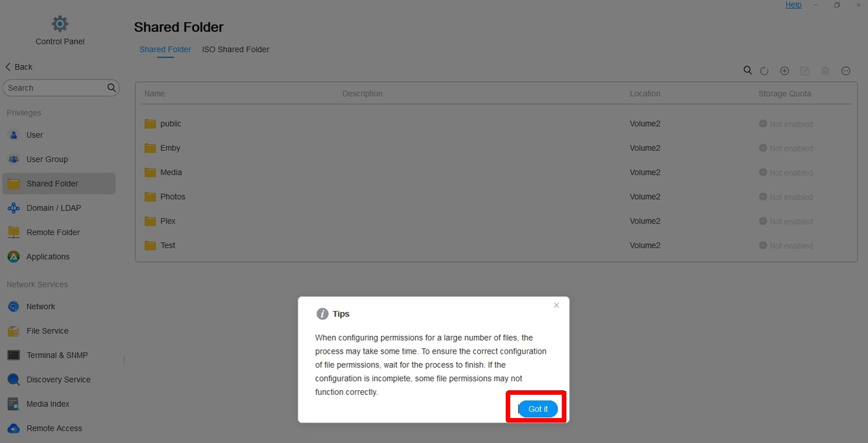This screenshot has width=868, height=443.
Task: Click the Terminal & SNMP icon
Action: 14,355
